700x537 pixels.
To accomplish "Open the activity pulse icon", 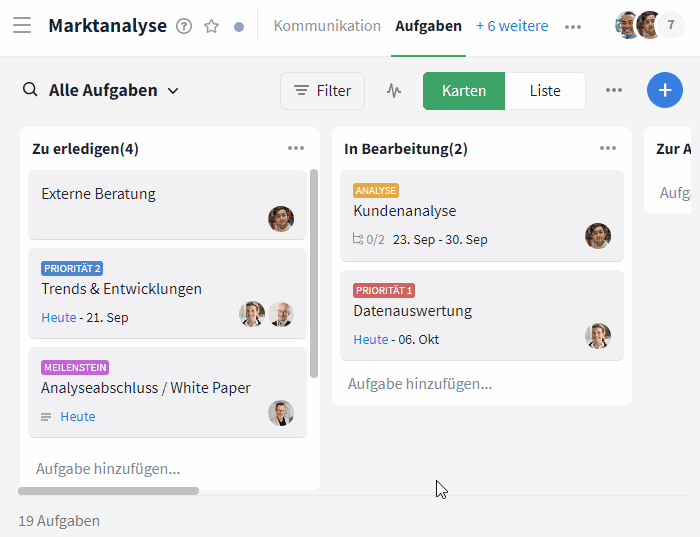I will [393, 91].
